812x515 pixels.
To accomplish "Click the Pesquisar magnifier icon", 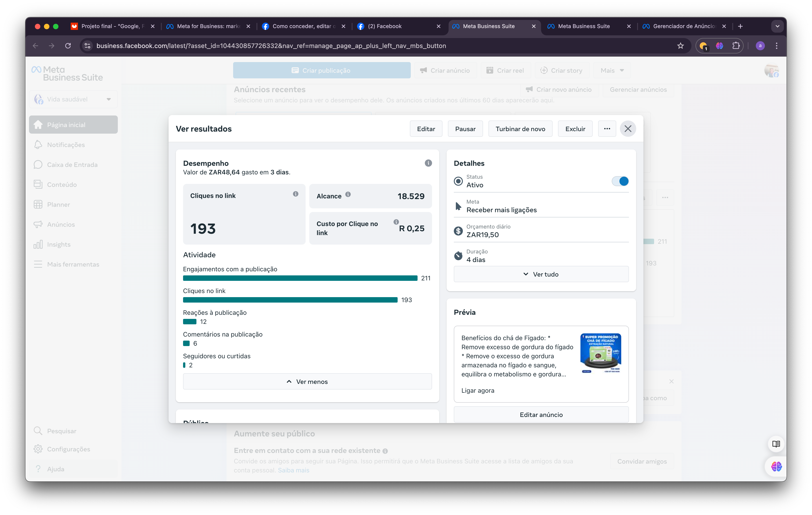I will pos(38,431).
